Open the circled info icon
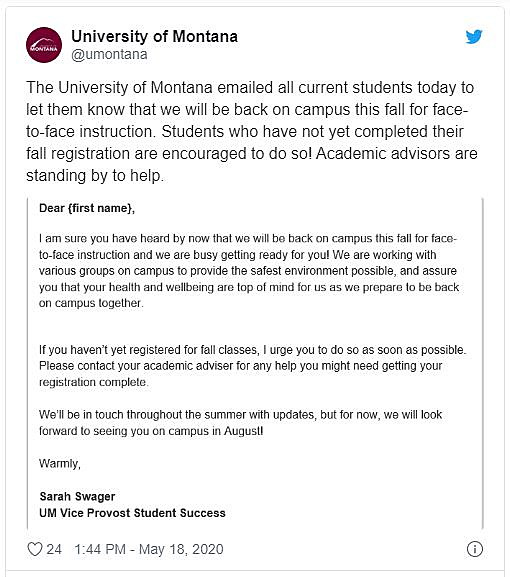This screenshot has width=510, height=577. click(x=475, y=549)
